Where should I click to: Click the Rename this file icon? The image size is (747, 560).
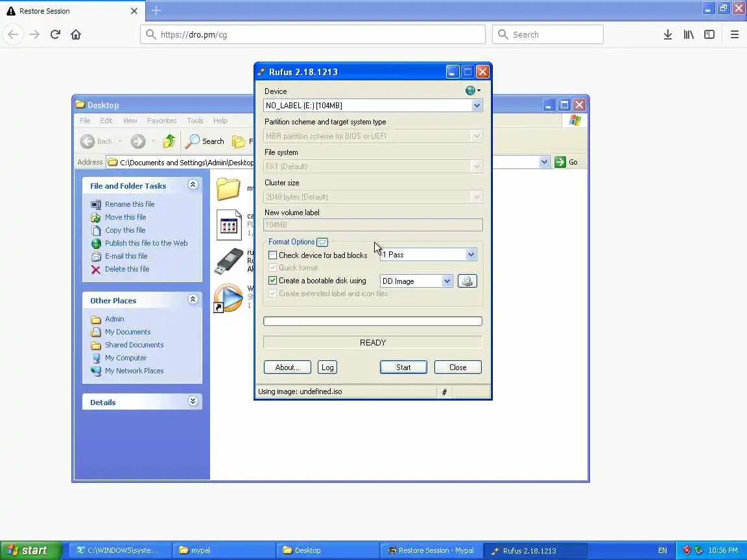point(96,204)
